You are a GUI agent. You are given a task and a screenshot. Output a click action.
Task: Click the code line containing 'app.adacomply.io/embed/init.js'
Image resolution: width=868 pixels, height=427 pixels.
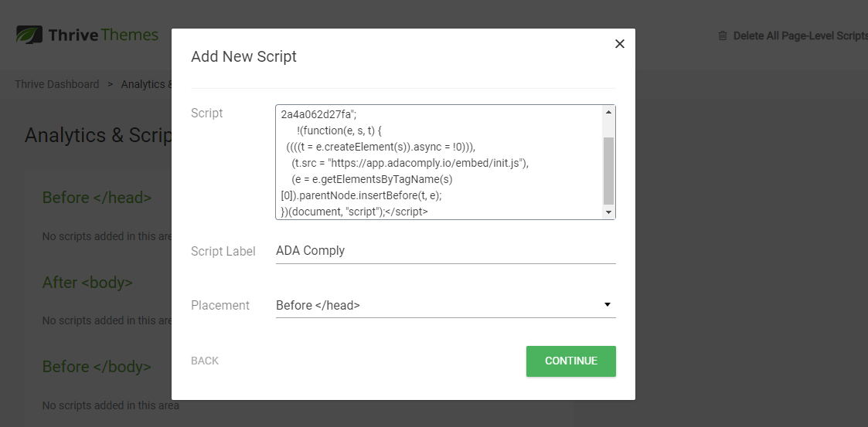tap(410, 163)
